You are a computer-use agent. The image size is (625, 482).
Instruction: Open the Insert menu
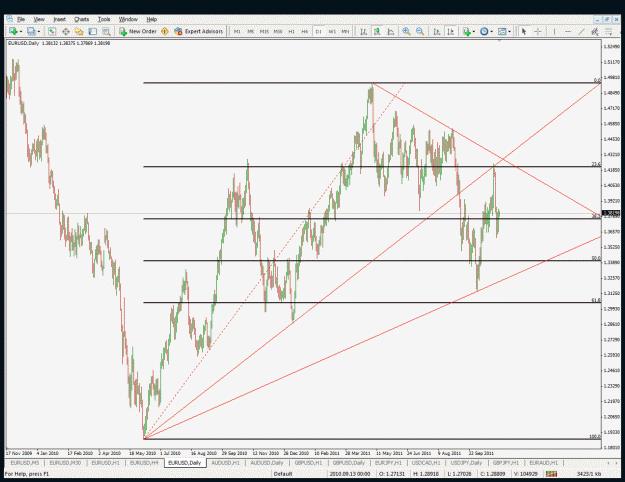[x=59, y=19]
